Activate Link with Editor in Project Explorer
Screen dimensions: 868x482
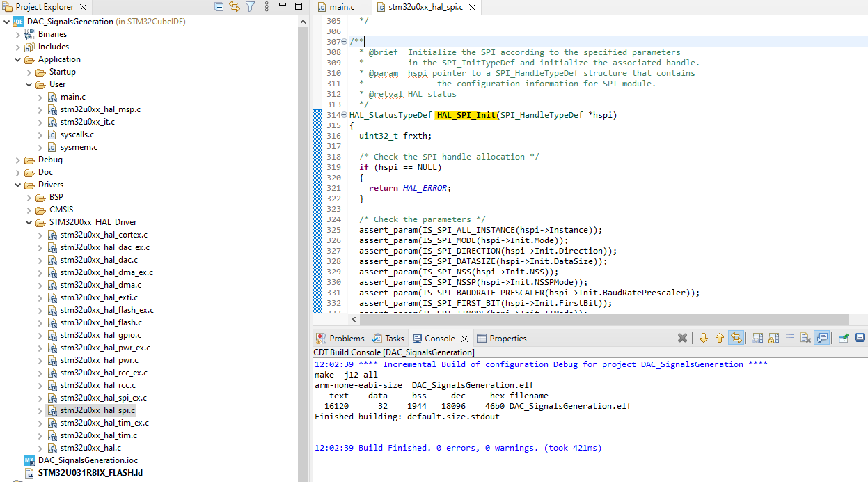coord(235,6)
